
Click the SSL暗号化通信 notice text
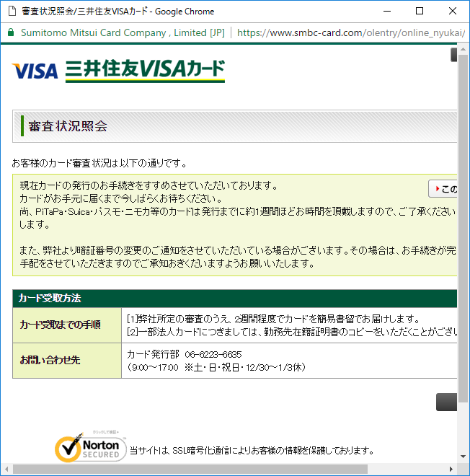click(x=252, y=451)
